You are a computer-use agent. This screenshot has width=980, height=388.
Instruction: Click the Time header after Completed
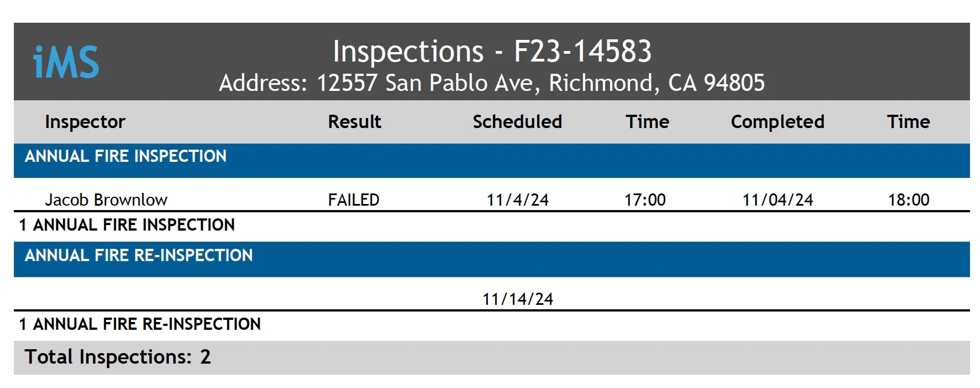click(x=908, y=122)
